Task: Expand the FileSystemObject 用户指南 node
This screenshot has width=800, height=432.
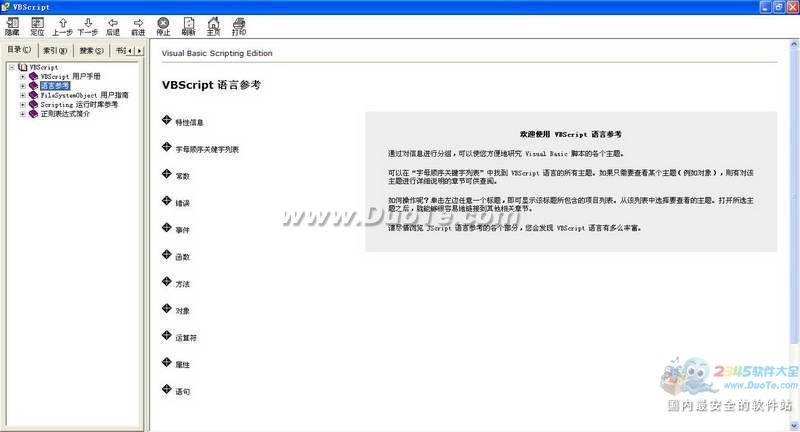Action: (22, 95)
